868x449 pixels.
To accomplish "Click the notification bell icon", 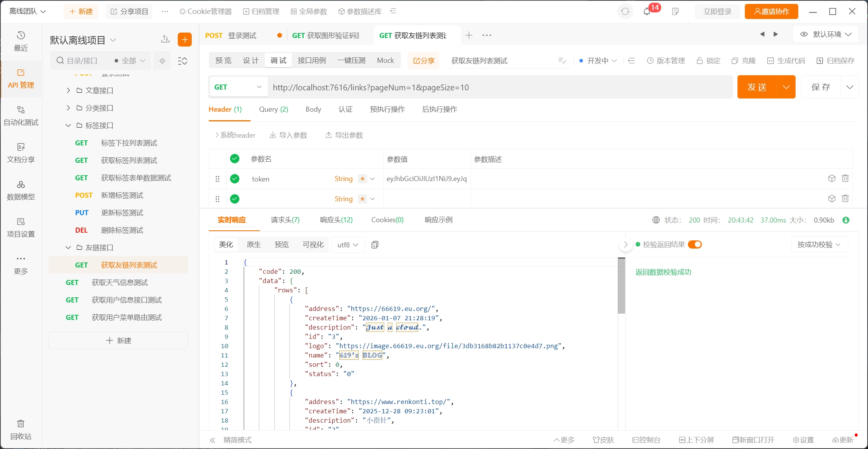I will coord(647,12).
